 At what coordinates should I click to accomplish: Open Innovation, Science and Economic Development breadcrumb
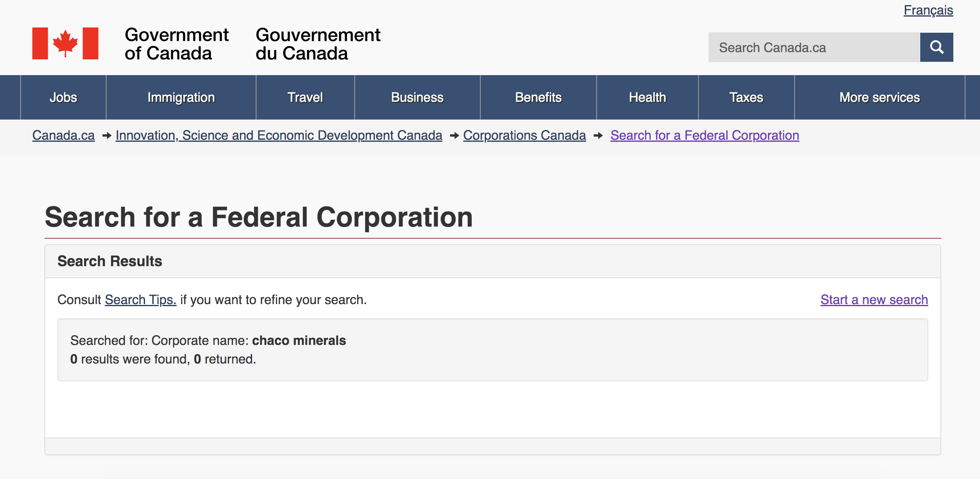tap(279, 135)
